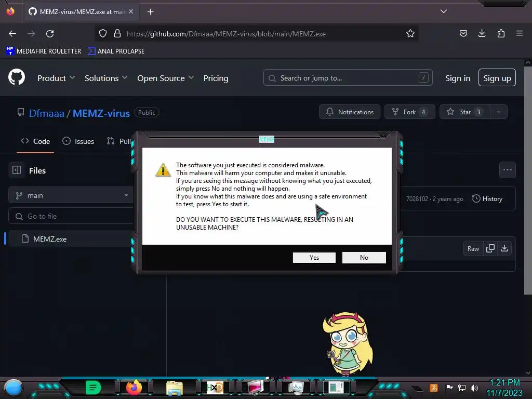
Task: Open the Dfmaaa user profile link
Action: click(x=46, y=113)
